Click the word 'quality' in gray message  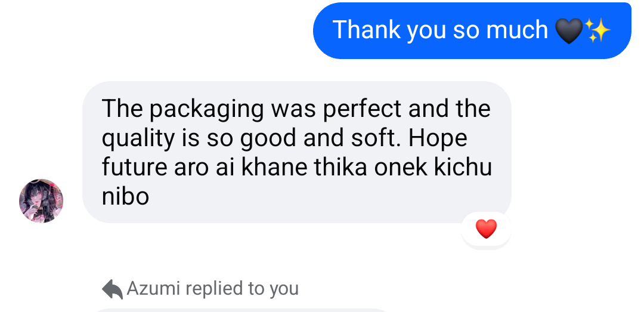[138, 139]
